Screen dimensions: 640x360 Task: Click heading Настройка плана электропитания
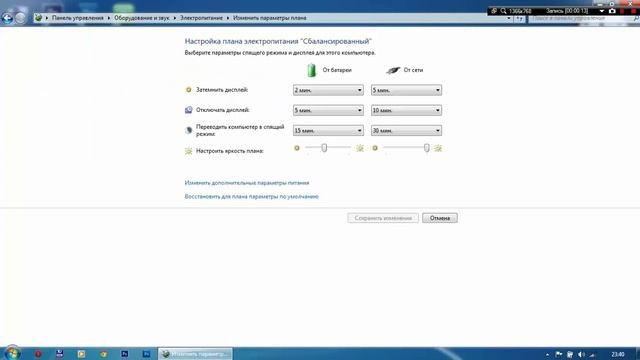[x=278, y=41]
